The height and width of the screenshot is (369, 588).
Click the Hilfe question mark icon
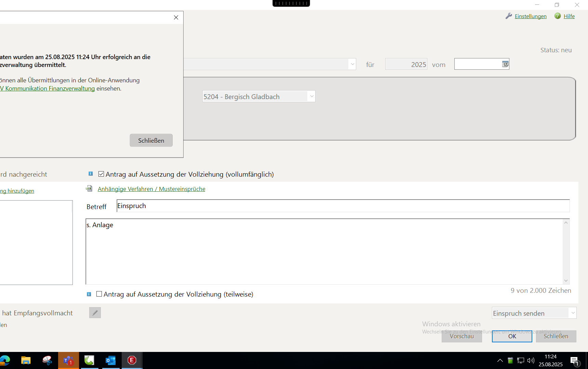558,16
